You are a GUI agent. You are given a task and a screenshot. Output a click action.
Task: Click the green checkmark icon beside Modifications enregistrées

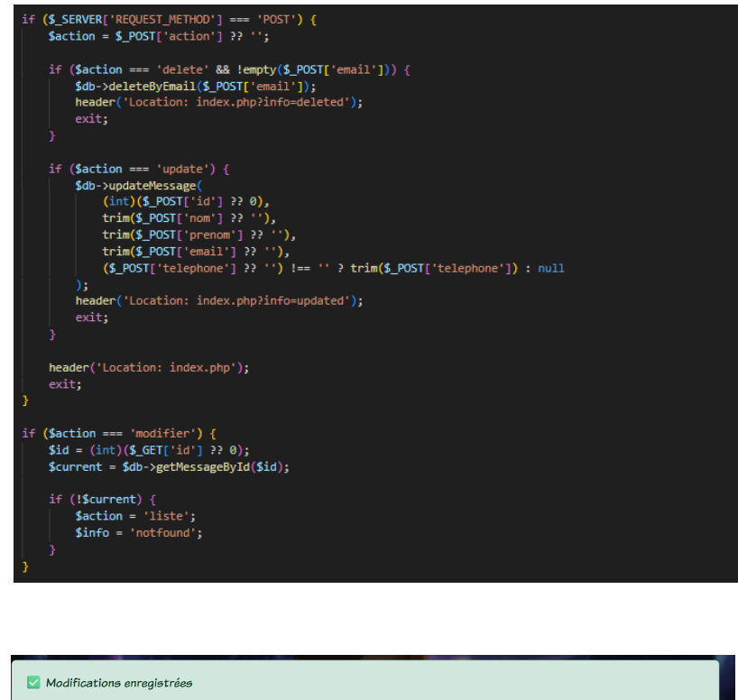coord(33,682)
